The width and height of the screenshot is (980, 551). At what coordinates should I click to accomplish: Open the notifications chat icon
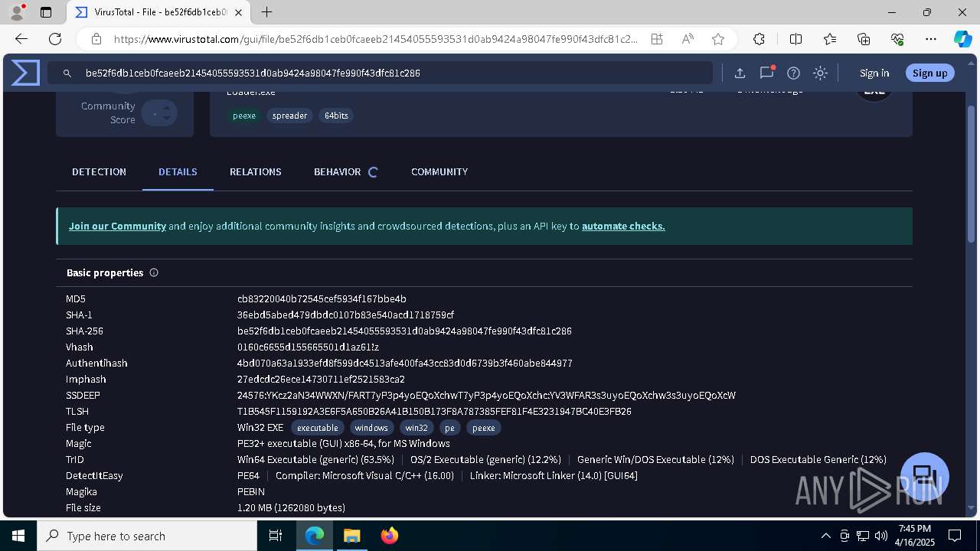766,73
